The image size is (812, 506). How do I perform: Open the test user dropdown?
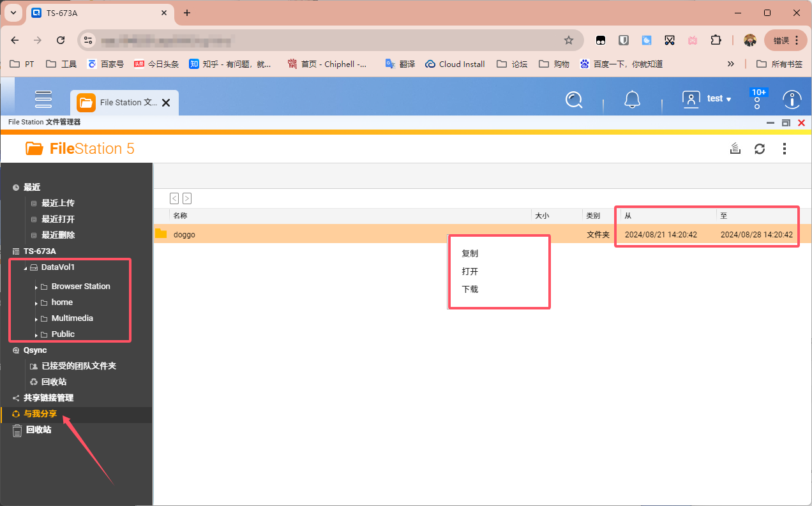pos(707,99)
